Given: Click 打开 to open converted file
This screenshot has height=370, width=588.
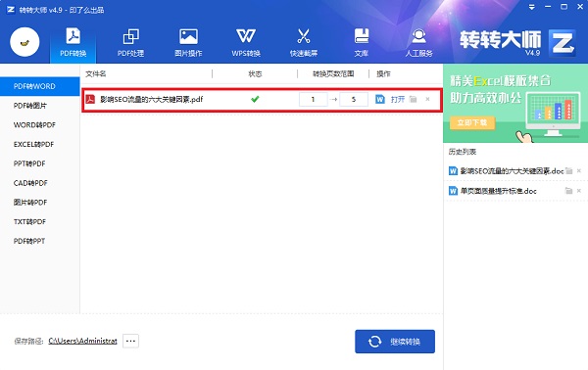Looking at the screenshot, I should (x=398, y=99).
